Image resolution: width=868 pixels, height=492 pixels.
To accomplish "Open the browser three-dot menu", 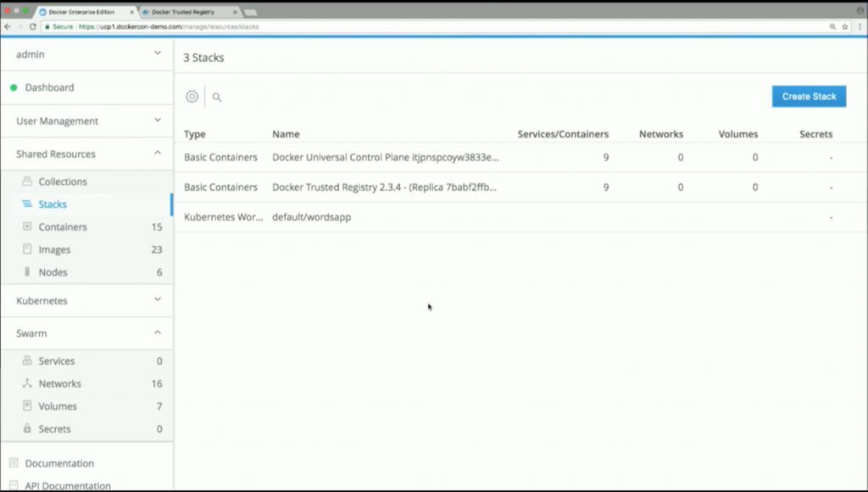I will click(x=860, y=26).
